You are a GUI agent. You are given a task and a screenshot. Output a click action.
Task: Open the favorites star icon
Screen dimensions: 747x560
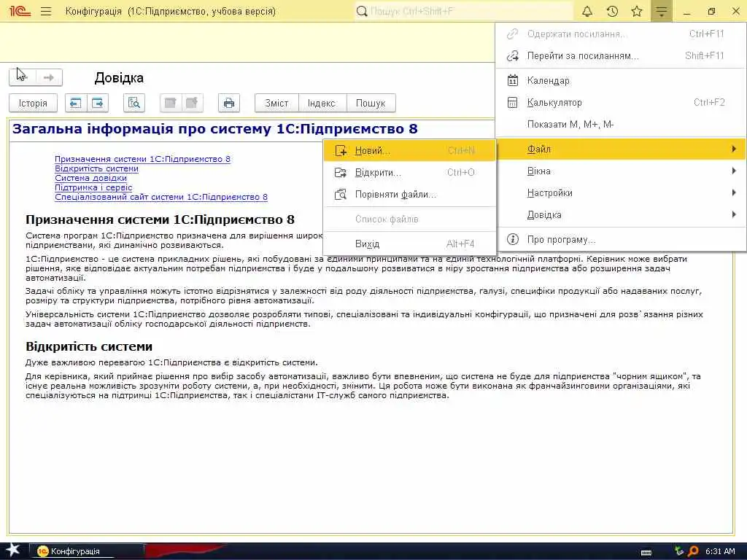636,11
